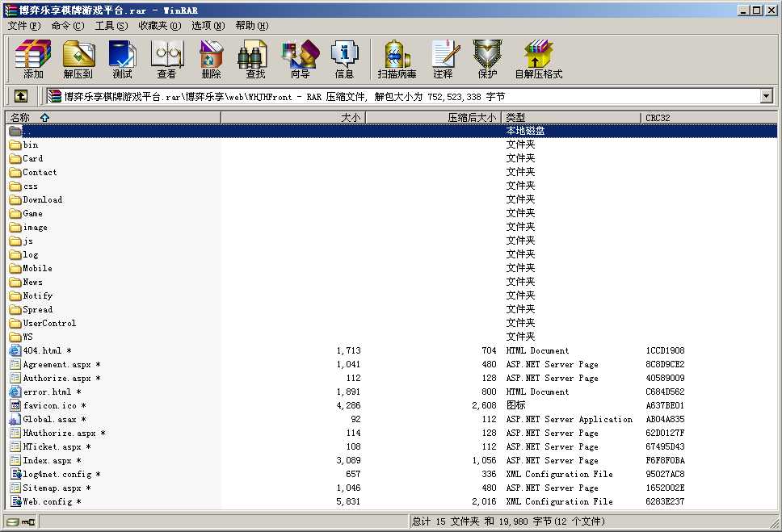The image size is (782, 532).
Task: Select the Index.aspx file
Action: (x=45, y=460)
